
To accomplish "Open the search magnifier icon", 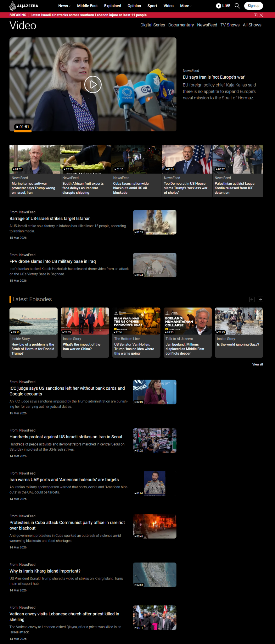I will (x=237, y=6).
